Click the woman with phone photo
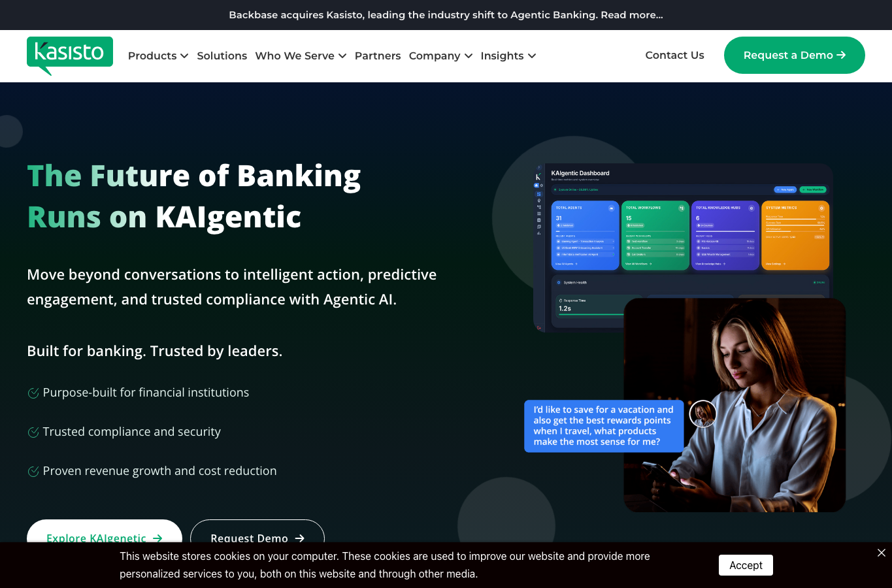892x588 pixels. click(x=735, y=405)
